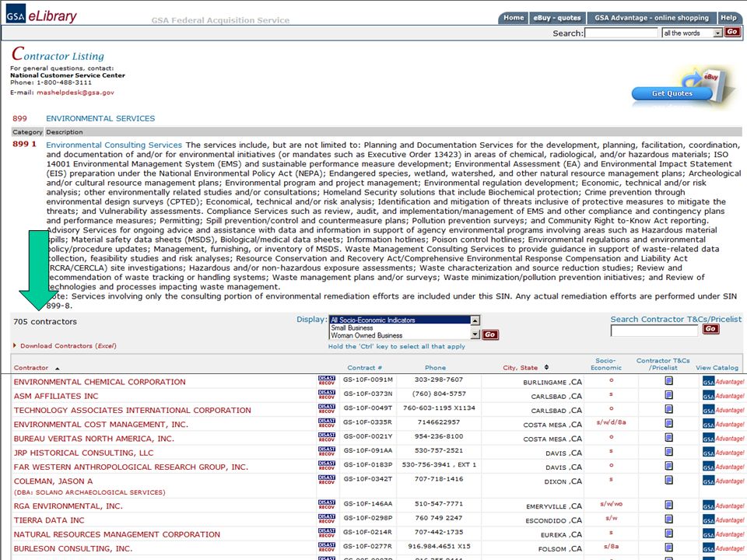The height and width of the screenshot is (560, 747).
Task: Open GSA Advantage - online shopping tab
Action: click(651, 18)
